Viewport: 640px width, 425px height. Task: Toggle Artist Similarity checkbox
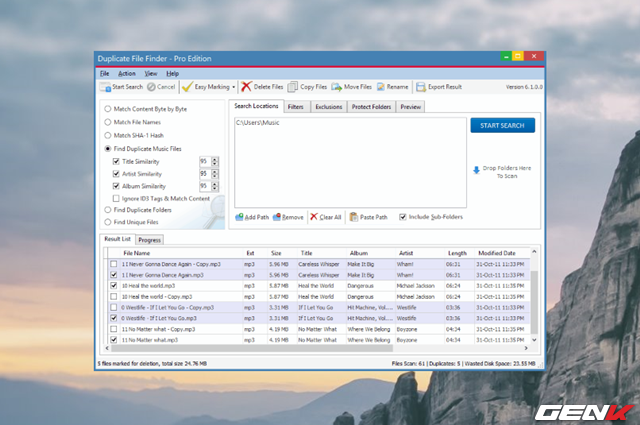coord(116,174)
